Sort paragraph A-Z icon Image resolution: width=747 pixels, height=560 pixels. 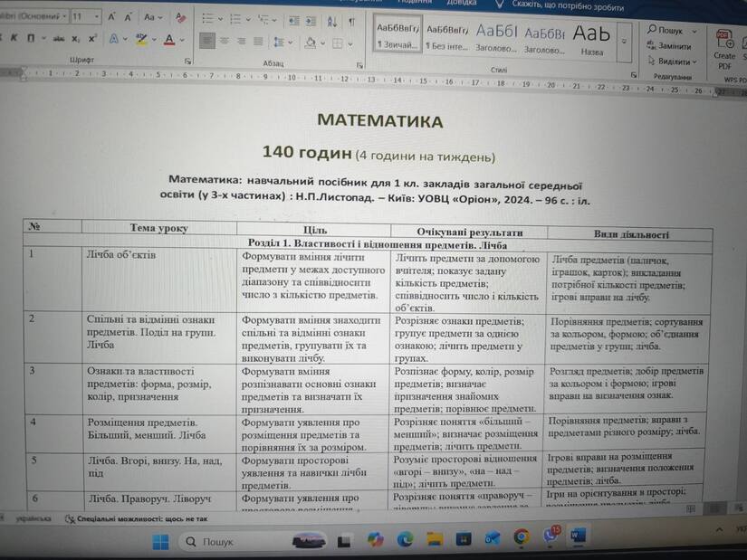(x=332, y=22)
